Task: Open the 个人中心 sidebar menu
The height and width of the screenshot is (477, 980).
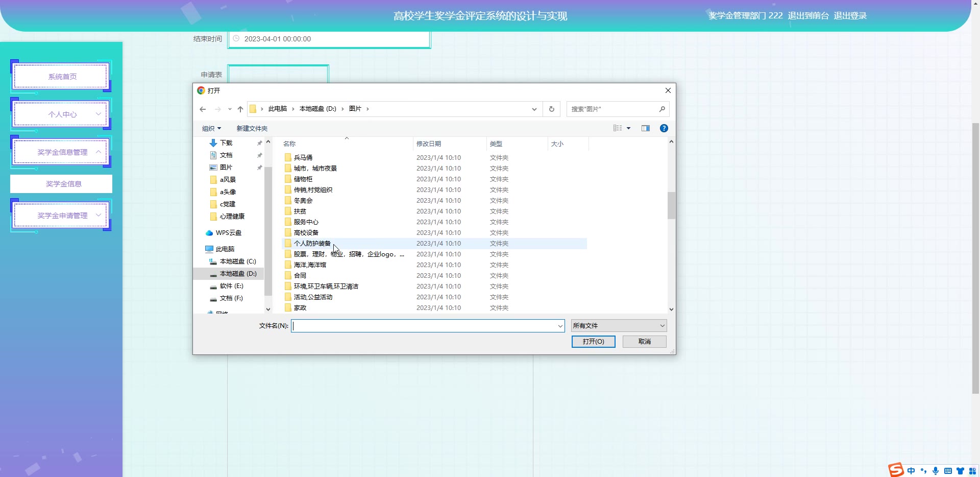Action: tap(62, 114)
